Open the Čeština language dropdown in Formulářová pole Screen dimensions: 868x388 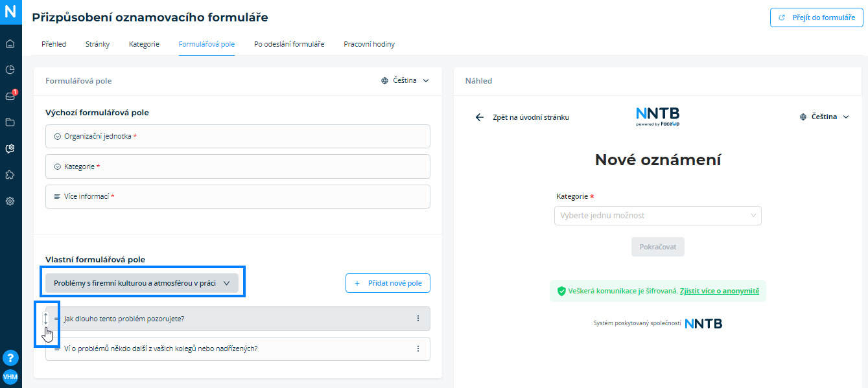pos(405,81)
